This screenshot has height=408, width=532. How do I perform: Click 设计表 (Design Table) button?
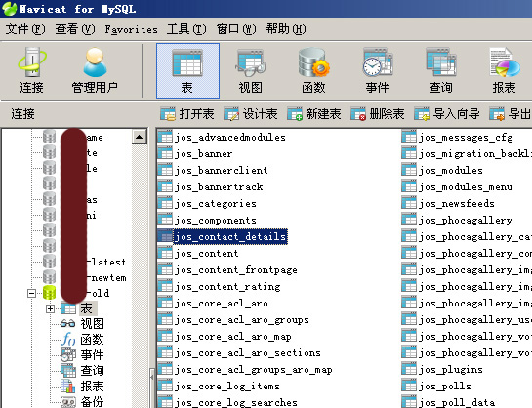(251, 114)
